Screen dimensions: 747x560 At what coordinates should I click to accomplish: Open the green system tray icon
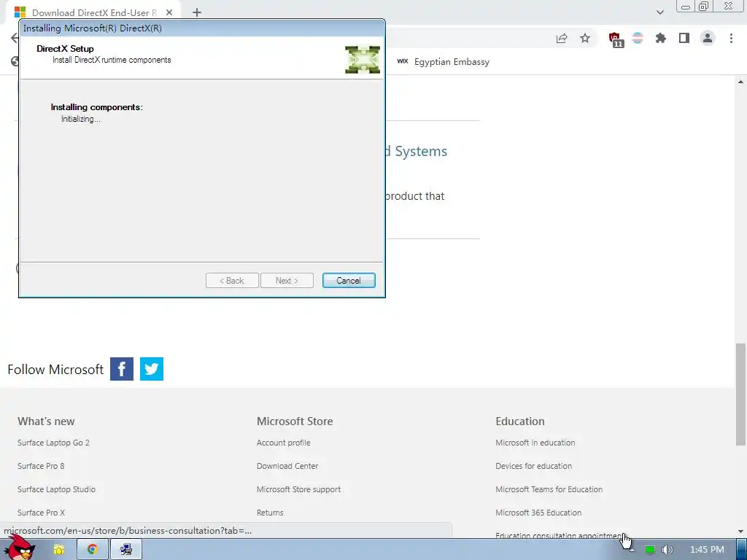649,550
